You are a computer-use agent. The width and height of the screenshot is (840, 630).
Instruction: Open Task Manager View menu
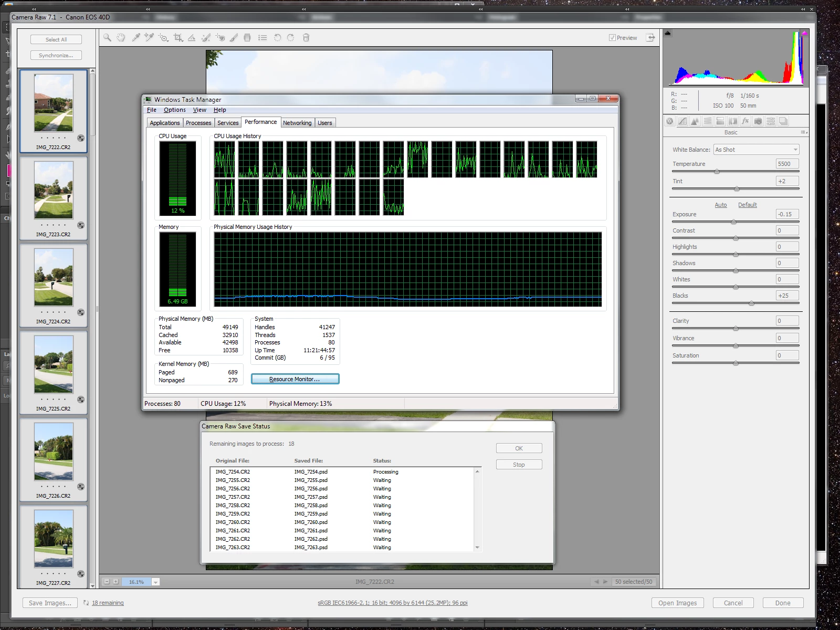pos(199,110)
